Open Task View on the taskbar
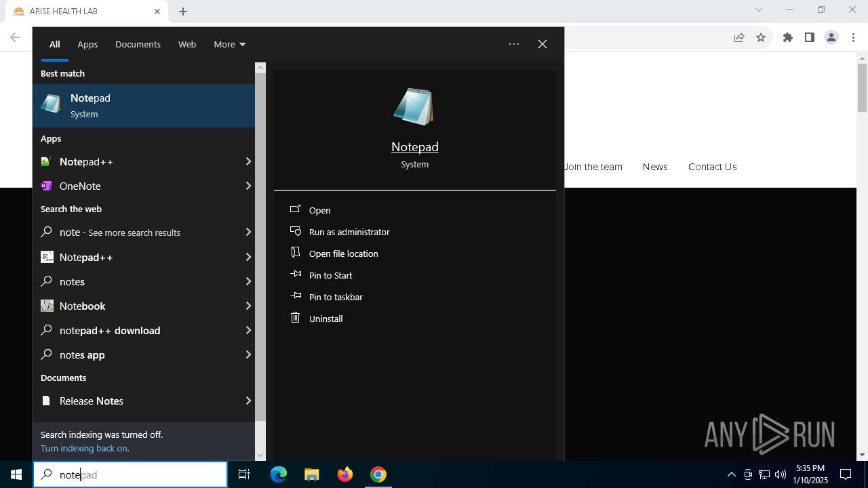The height and width of the screenshot is (488, 868). (x=244, y=474)
